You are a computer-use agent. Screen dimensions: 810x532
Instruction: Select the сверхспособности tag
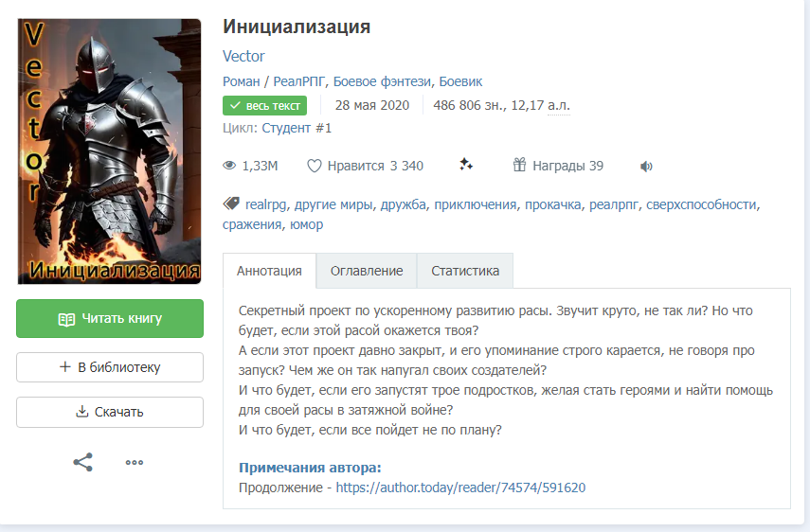701,204
